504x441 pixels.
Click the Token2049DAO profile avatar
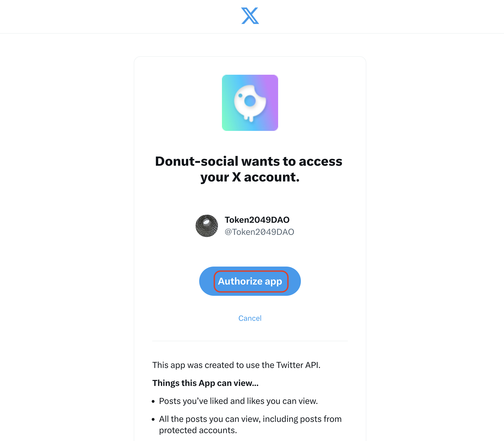coord(207,226)
